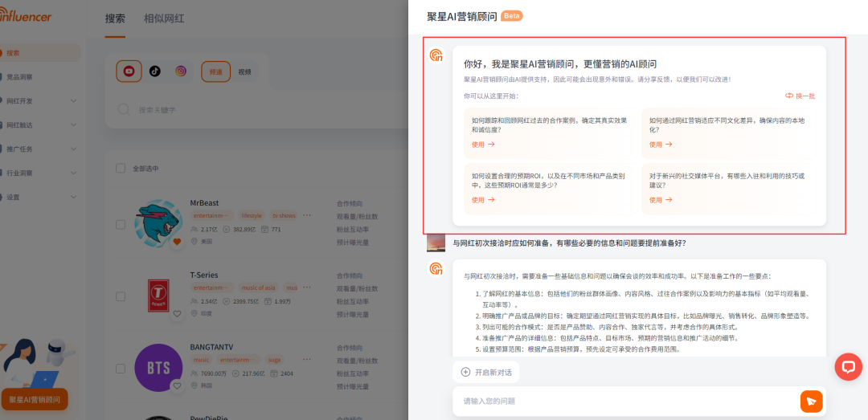The width and height of the screenshot is (868, 420).
Task: Open the BANGTANTV channel name
Action: pos(211,347)
